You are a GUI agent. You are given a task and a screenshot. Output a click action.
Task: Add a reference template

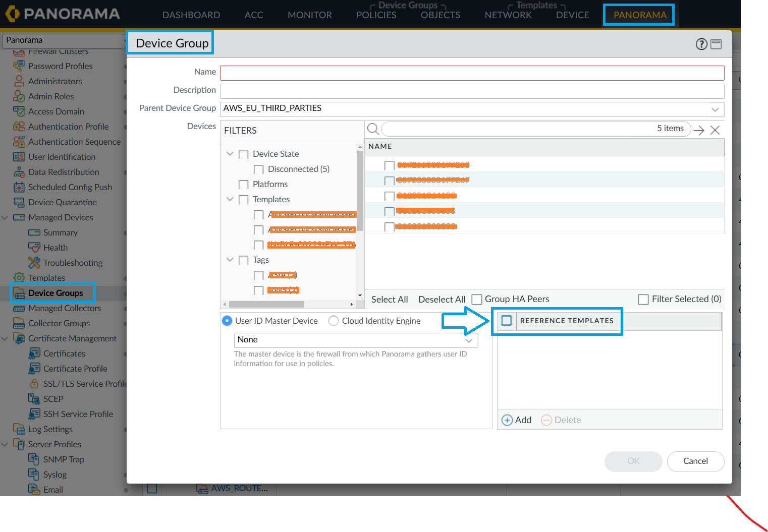[x=516, y=420]
